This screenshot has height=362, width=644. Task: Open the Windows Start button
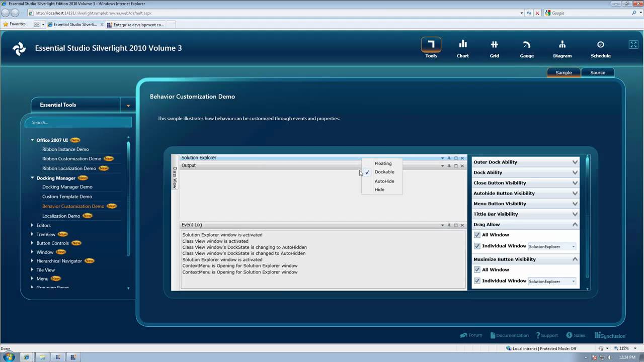click(x=9, y=357)
